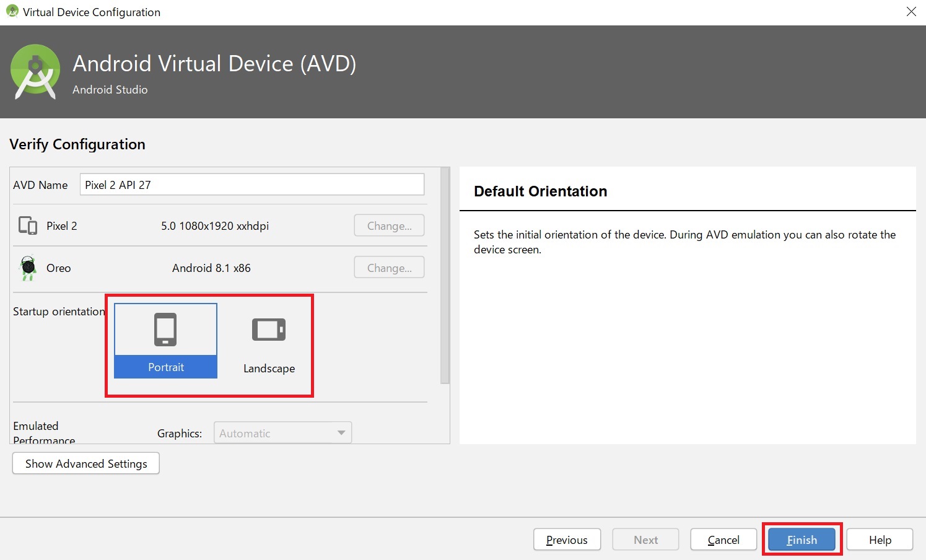Click the 'Pixel 2' device name text

(62, 226)
